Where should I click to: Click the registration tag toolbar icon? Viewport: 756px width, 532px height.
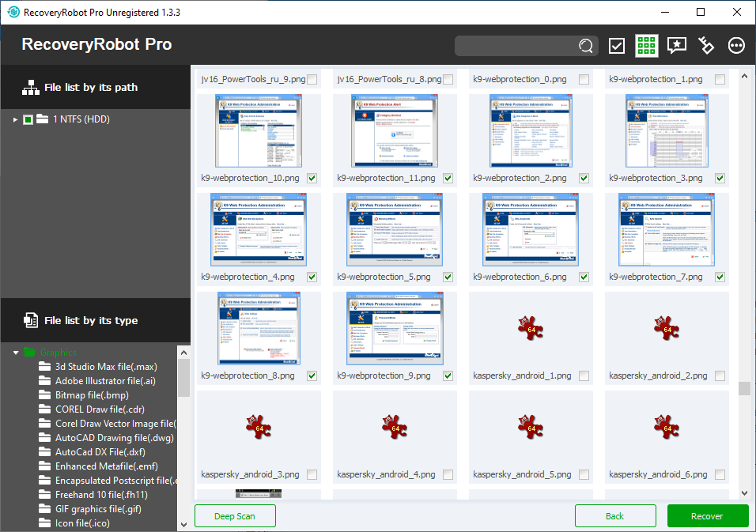tap(706, 46)
